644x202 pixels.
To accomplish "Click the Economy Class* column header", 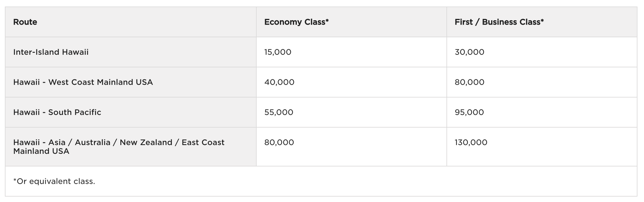I will [352, 22].
